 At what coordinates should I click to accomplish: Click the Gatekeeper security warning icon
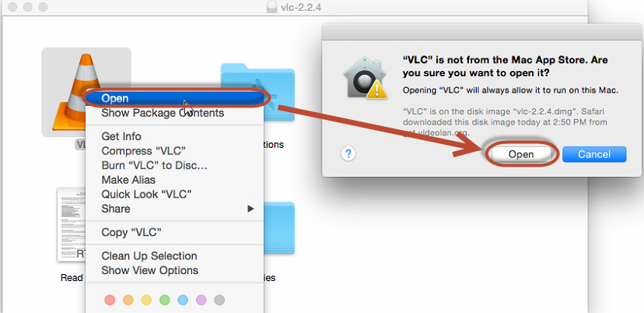pyautogui.click(x=366, y=78)
